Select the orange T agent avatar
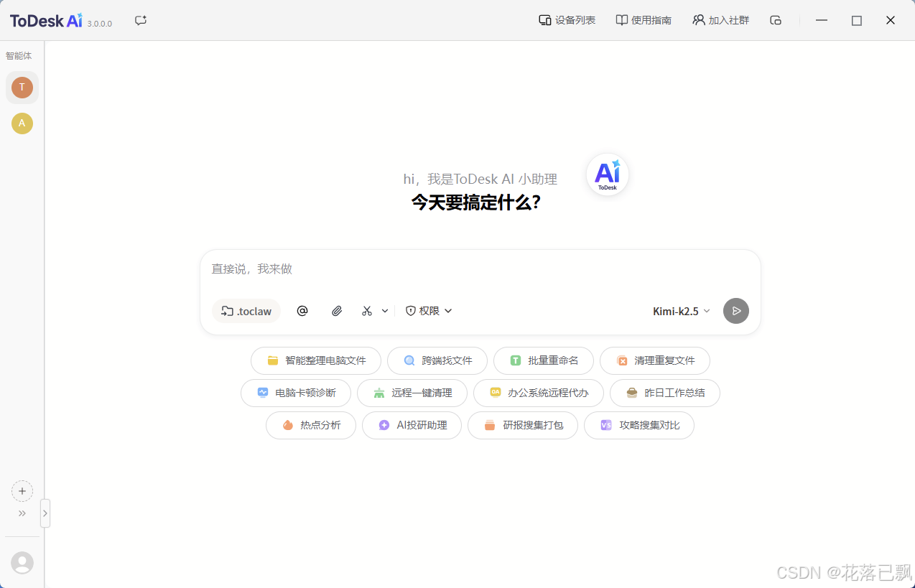 click(22, 88)
